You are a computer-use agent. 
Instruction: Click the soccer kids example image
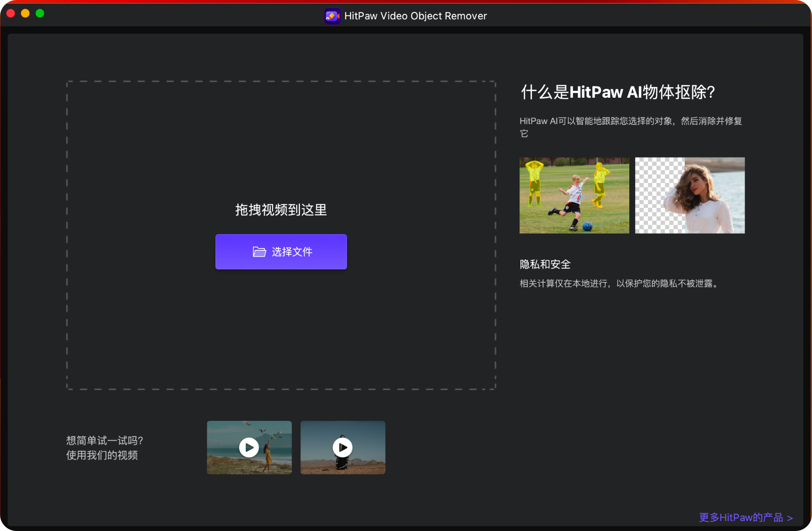574,195
